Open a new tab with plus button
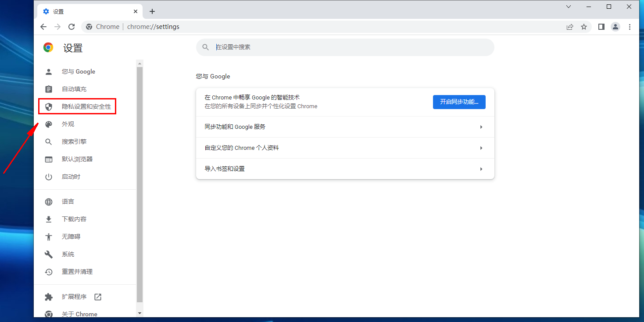 (152, 11)
